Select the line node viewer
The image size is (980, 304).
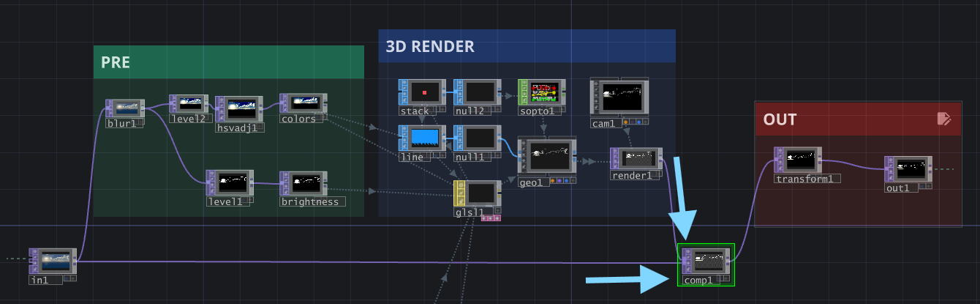point(424,138)
